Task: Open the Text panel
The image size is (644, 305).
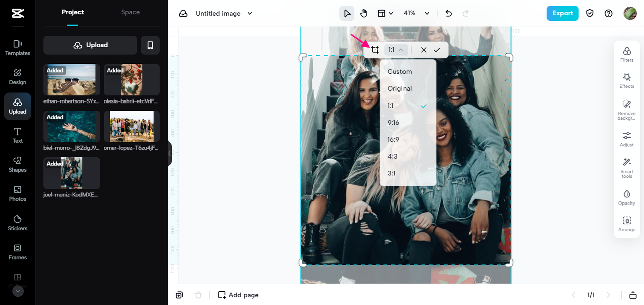Action: pos(18,135)
